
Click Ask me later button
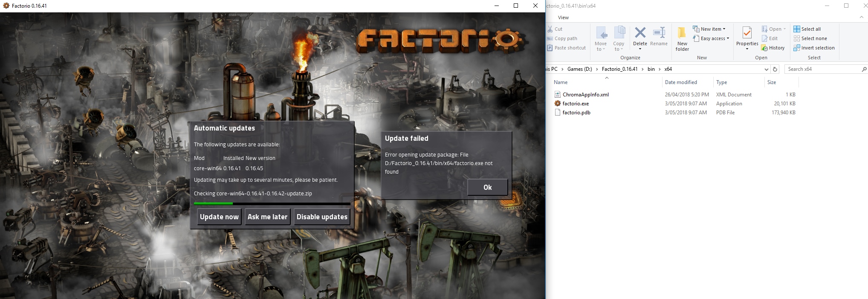pos(267,217)
